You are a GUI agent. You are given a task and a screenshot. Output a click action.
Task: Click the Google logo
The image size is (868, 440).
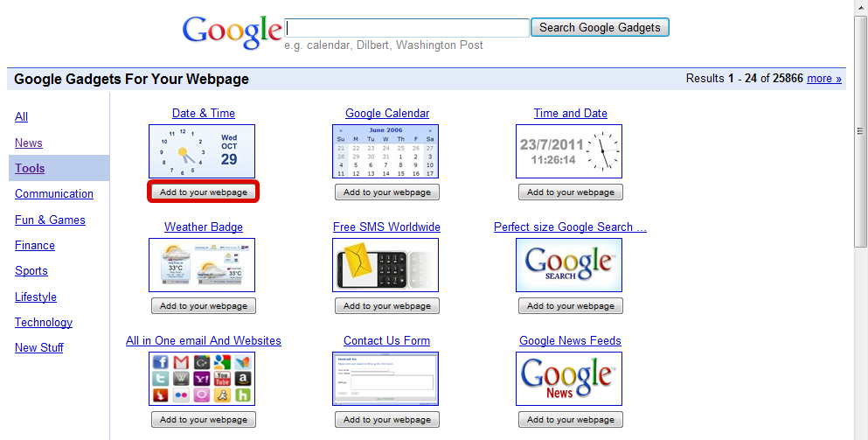(x=232, y=31)
